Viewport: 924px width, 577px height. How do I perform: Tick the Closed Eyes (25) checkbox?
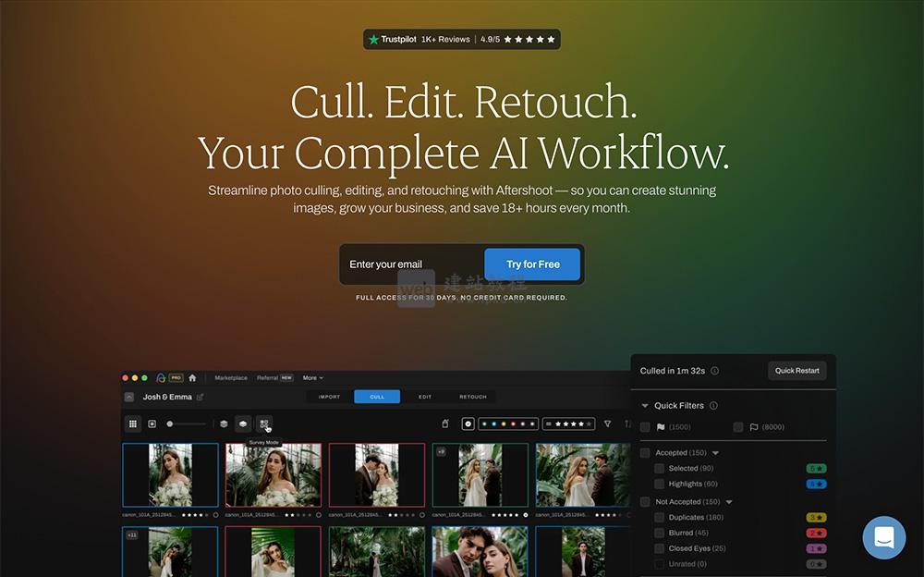(660, 548)
